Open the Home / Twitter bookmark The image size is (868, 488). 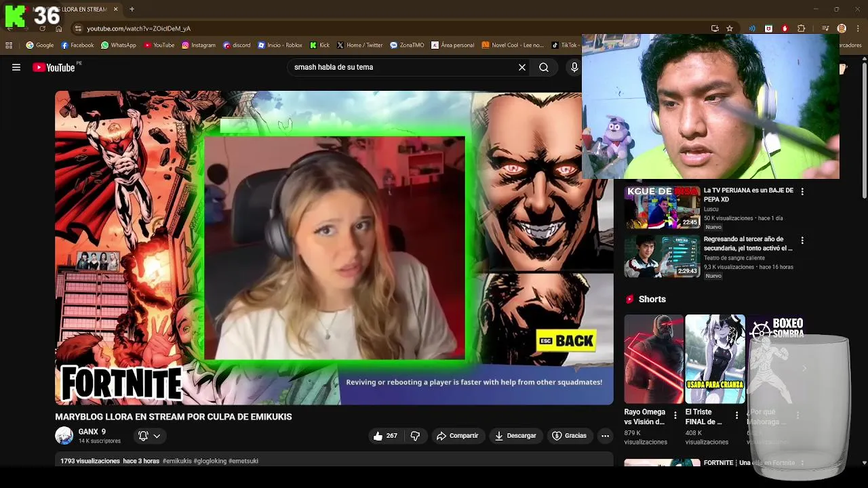[x=360, y=45]
